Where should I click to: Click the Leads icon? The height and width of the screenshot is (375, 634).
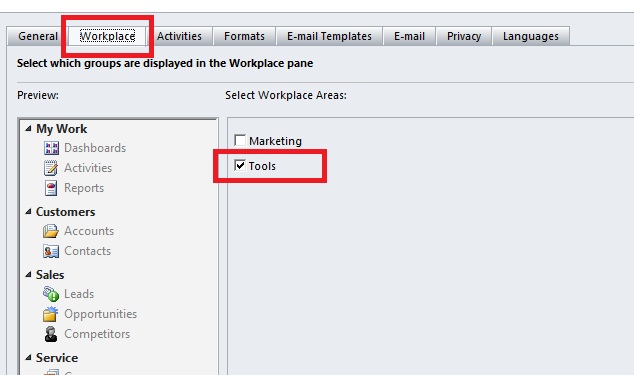(51, 294)
